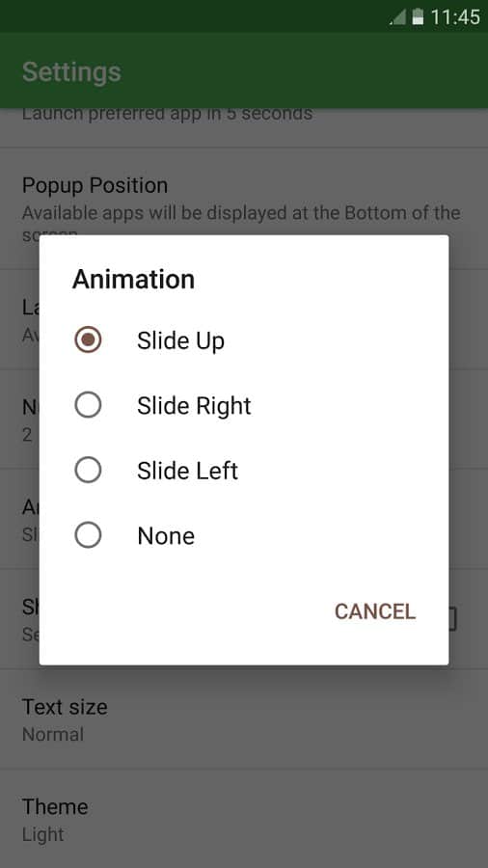Tap the battery icon in status bar

419,17
